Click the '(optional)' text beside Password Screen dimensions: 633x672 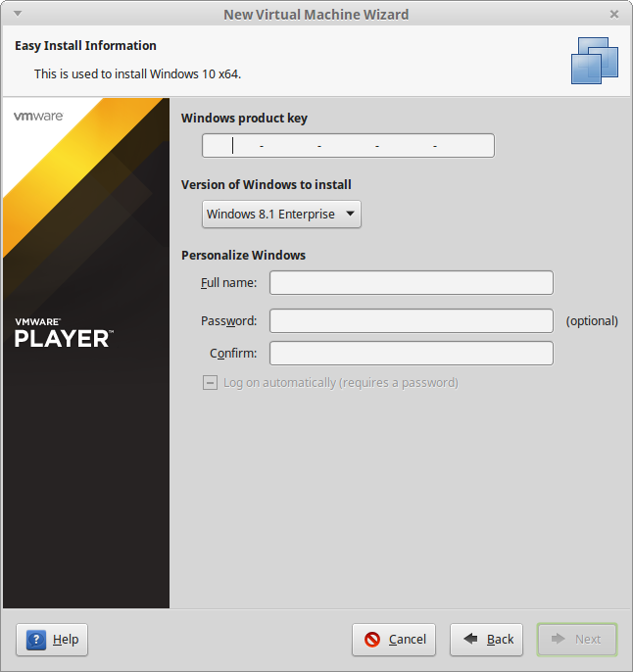[592, 321]
